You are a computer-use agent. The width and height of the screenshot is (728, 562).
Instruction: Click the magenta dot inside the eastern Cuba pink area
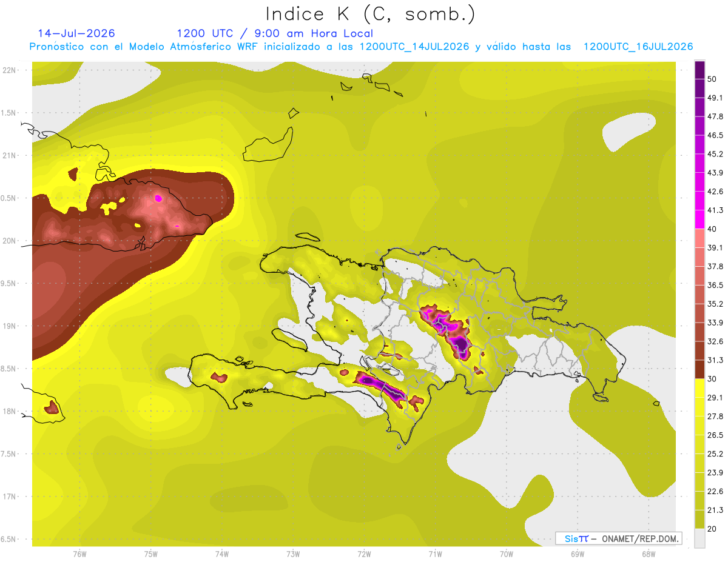[x=159, y=198]
